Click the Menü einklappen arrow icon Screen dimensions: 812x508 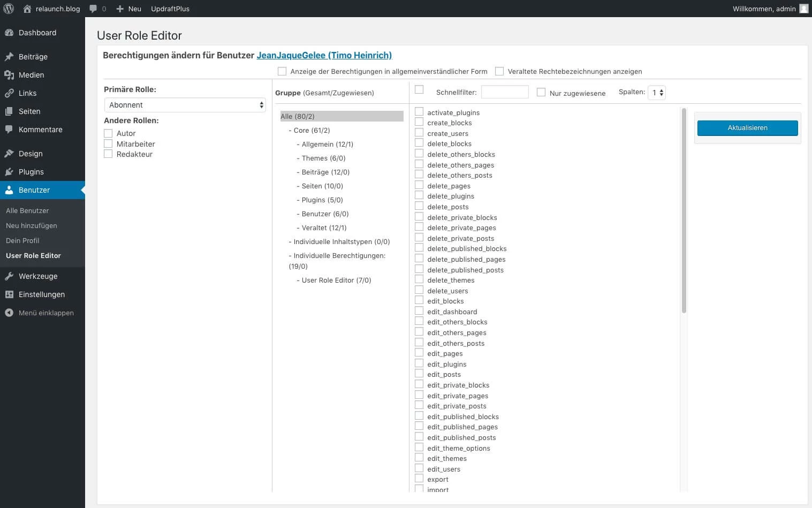point(9,313)
